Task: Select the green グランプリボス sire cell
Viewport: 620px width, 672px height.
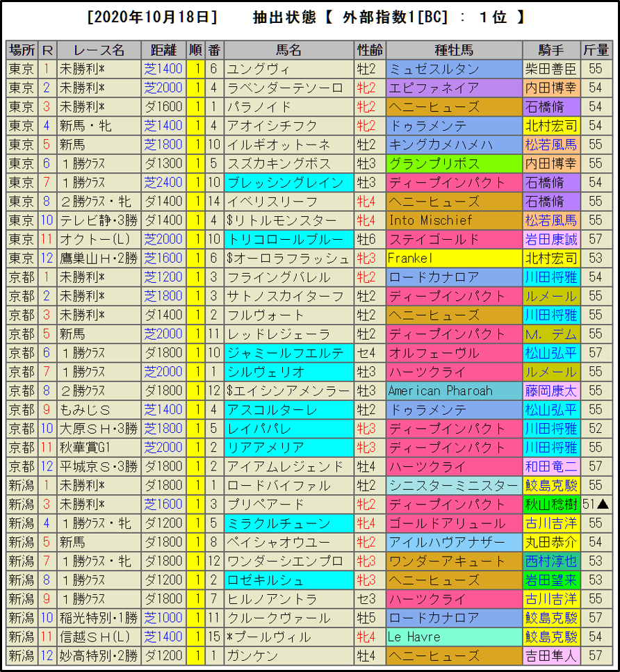Action: [454, 164]
